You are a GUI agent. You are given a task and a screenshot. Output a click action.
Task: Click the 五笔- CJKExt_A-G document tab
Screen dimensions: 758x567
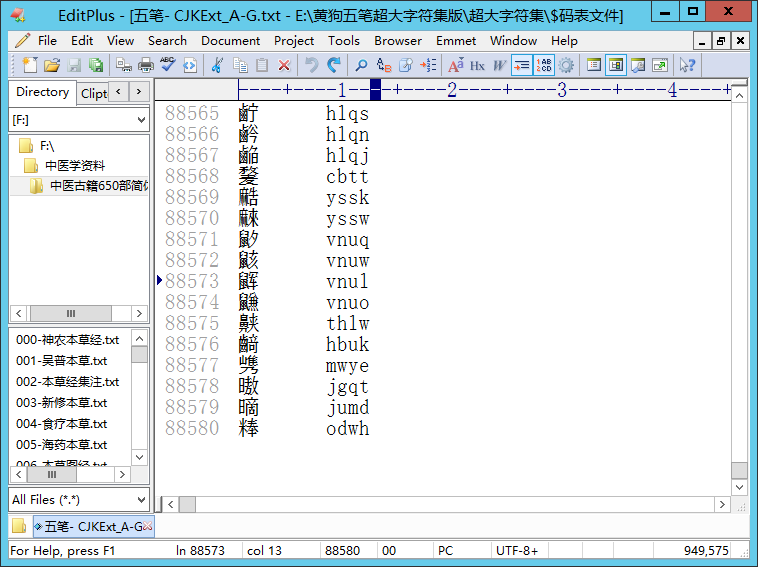(x=93, y=526)
